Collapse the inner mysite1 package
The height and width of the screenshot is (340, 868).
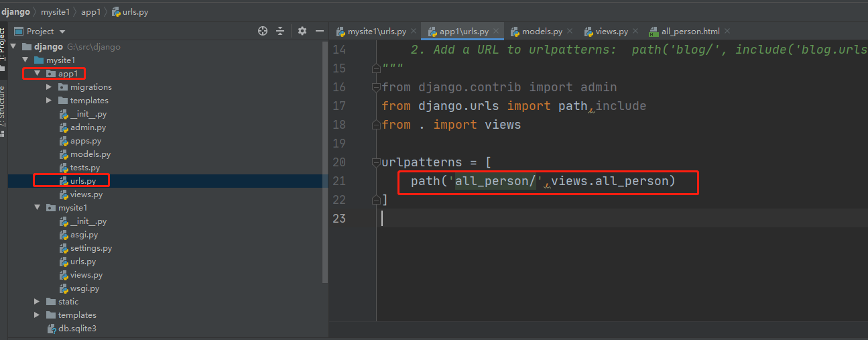click(x=38, y=208)
